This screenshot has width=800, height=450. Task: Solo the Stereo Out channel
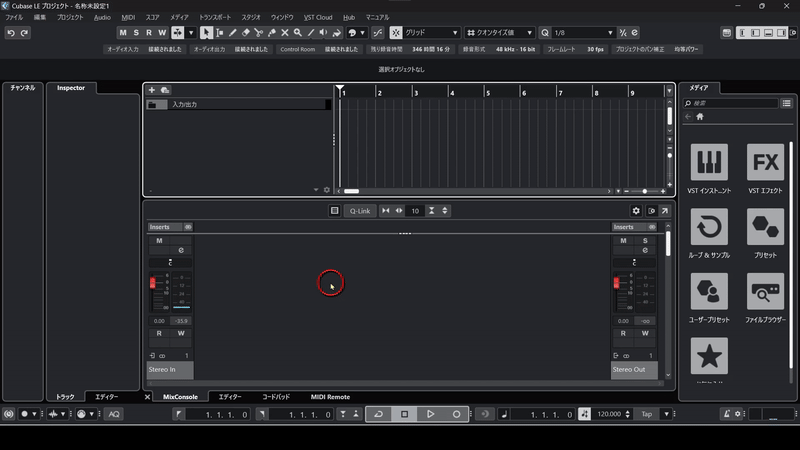645,241
